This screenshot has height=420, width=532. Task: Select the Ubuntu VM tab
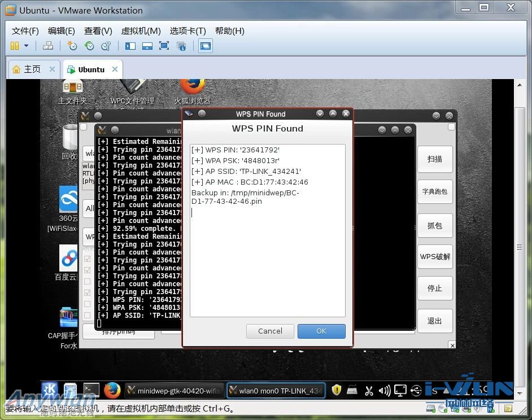tap(91, 69)
